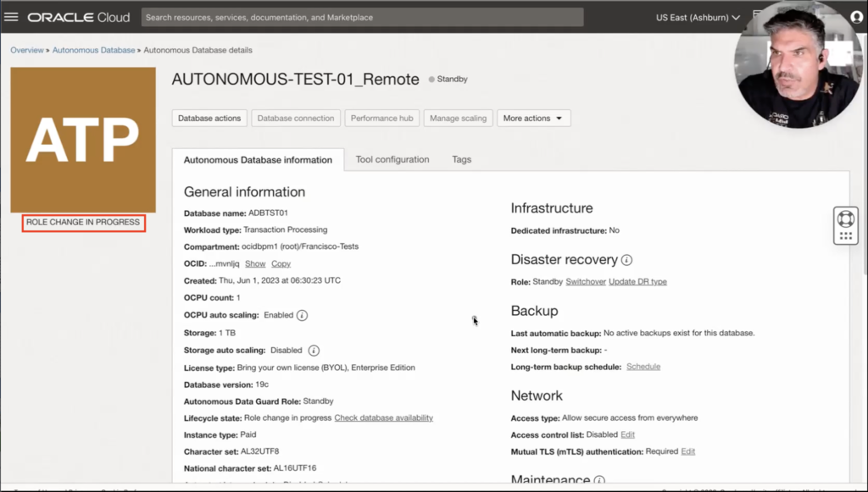Expand the More actions dropdown
This screenshot has width=868, height=492.
(x=533, y=119)
